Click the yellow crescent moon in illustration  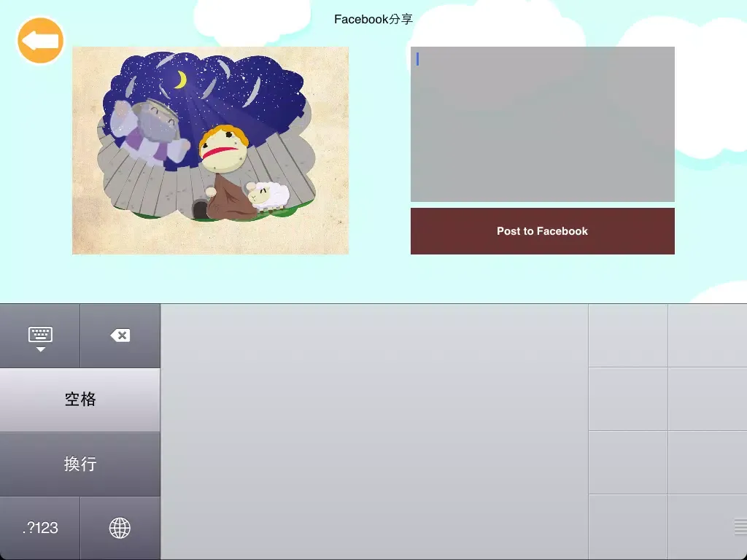(180, 79)
